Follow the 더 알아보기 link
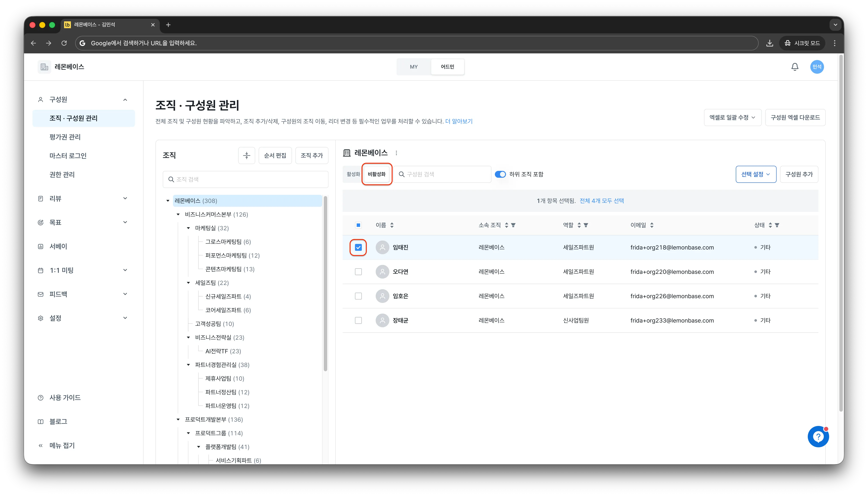The width and height of the screenshot is (868, 496). coord(459,121)
